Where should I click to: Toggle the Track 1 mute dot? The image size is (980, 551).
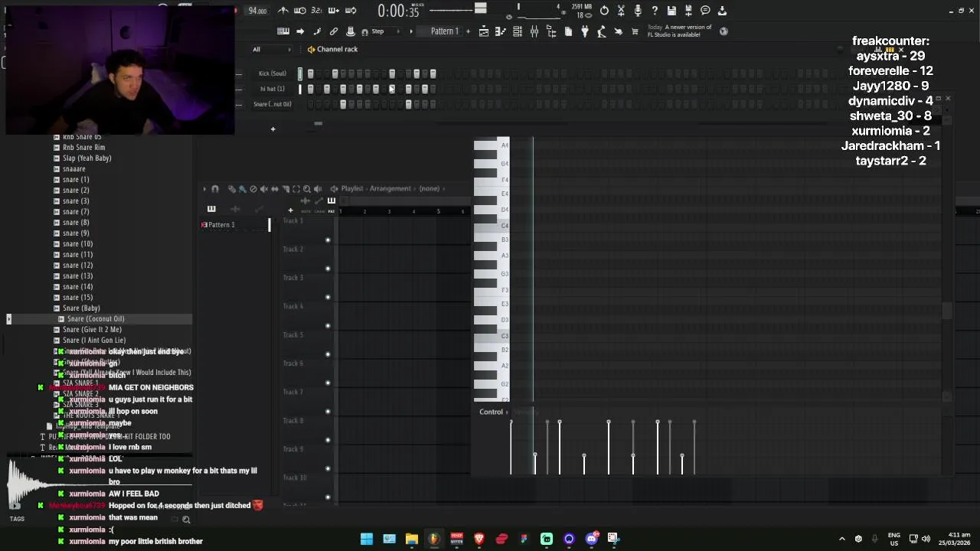pos(328,240)
